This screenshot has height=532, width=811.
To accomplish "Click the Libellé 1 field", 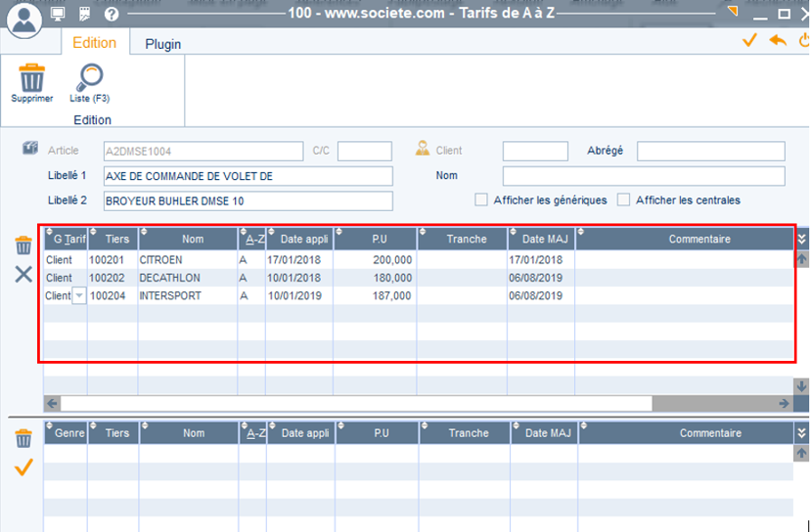I will click(x=248, y=176).
